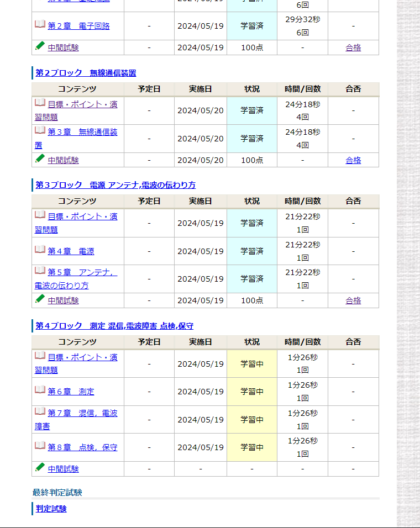Click 合格 in the 第3ブロック 中間試験 row
Image resolution: width=420 pixels, height=528 pixels.
353,300
